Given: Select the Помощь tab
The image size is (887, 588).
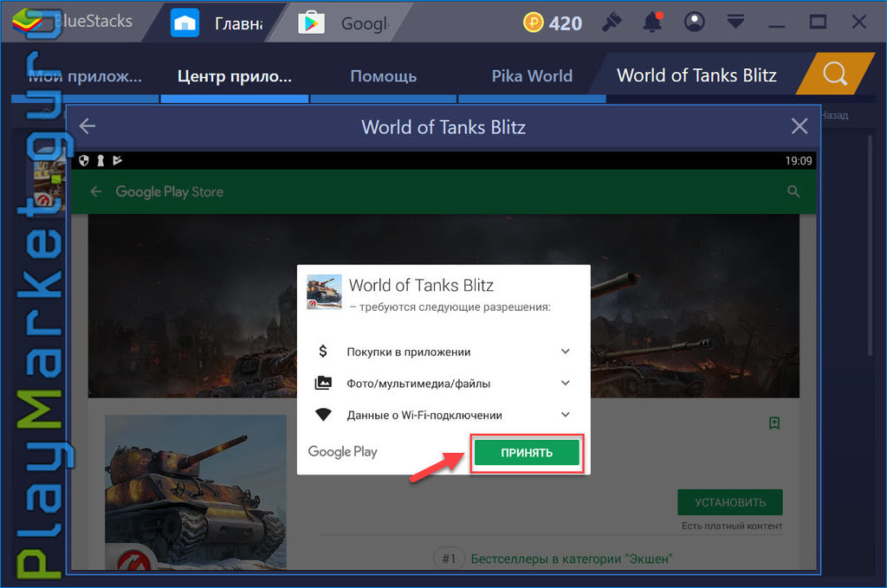Looking at the screenshot, I should click(x=383, y=75).
